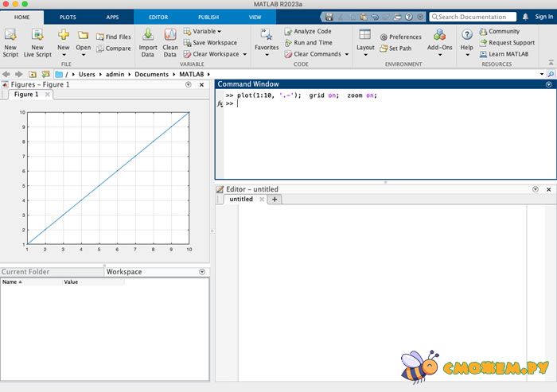Click the New Script icon
557x392 pixels.
coord(10,35)
